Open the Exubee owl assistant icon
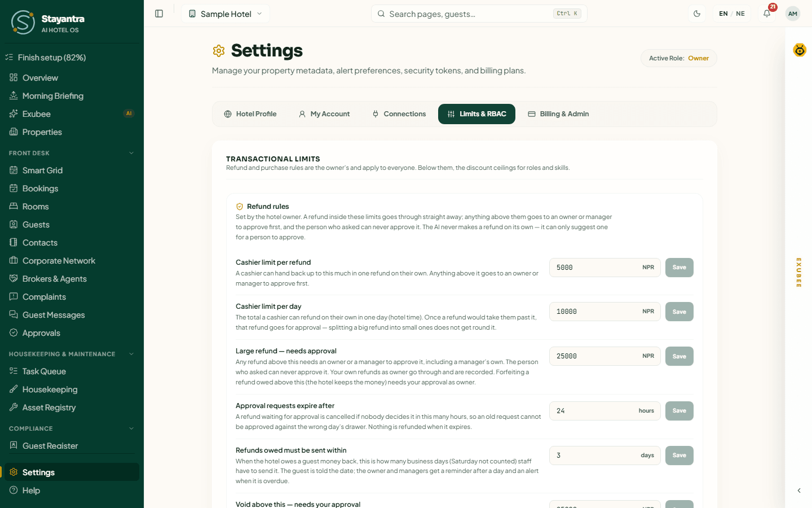 click(x=800, y=50)
